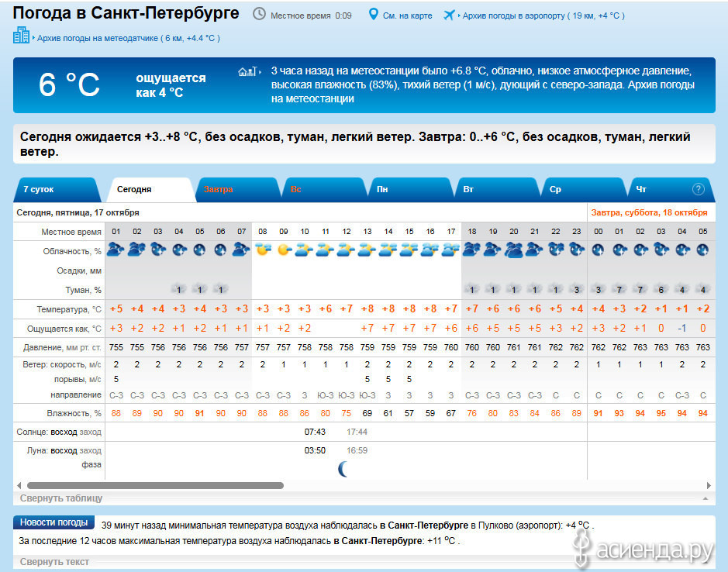The image size is (728, 572).
Task: Select the Чт forecast tab
Action: (x=641, y=189)
